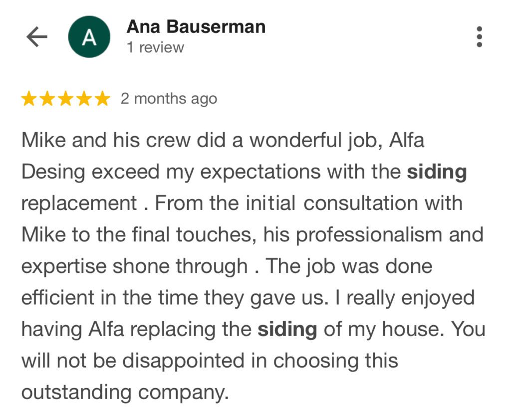
Task: Open the three-dot more options menu
Action: click(479, 37)
